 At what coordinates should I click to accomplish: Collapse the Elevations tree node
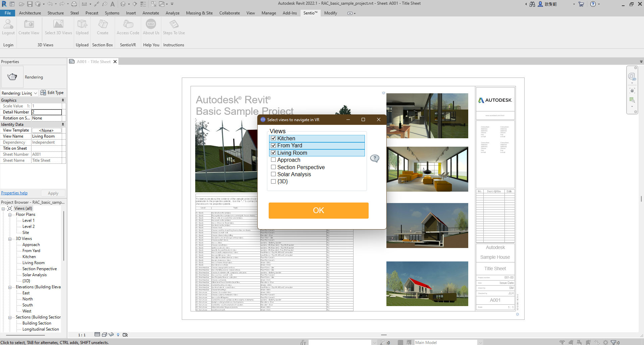click(x=10, y=287)
